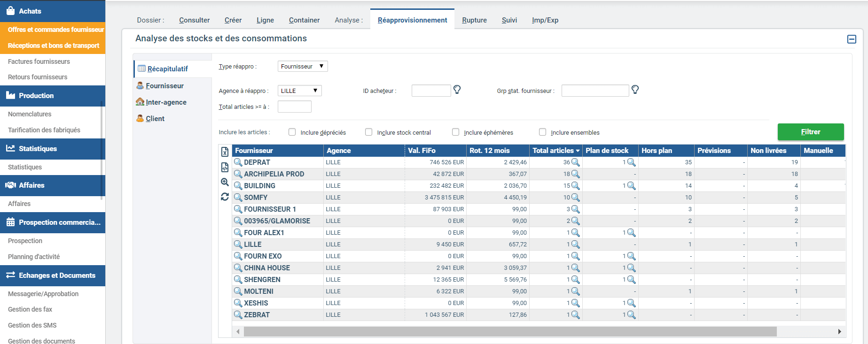Refresh the supplier table

pos(225,197)
